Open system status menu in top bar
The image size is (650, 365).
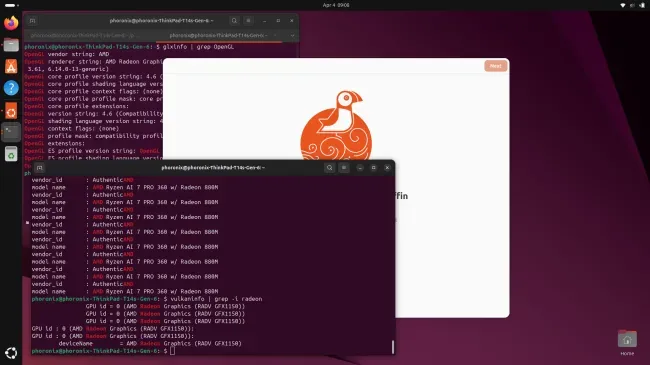pos(632,5)
